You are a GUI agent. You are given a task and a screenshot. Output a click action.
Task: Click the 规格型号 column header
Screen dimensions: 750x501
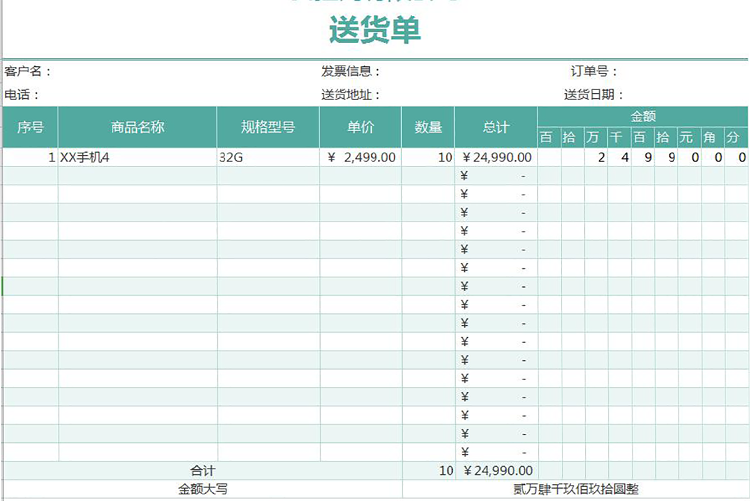268,127
